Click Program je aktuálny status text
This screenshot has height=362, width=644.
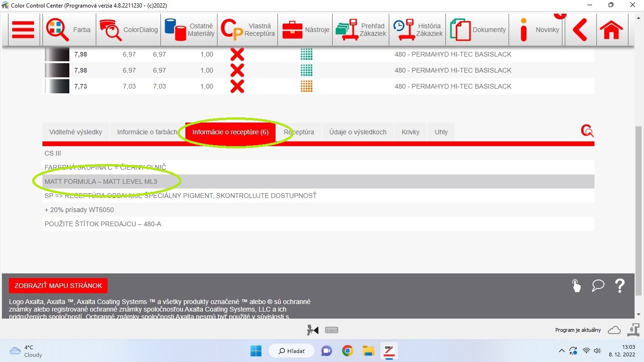click(578, 330)
